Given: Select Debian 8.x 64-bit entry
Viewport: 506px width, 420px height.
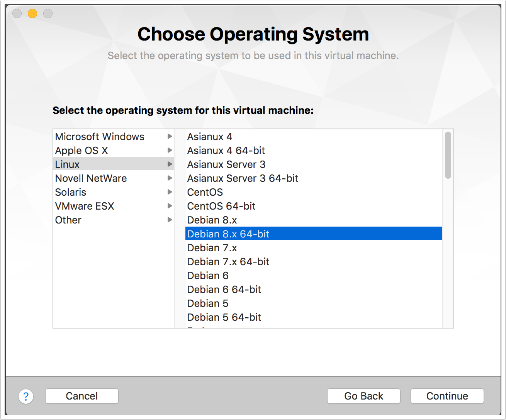Looking at the screenshot, I should point(228,234).
